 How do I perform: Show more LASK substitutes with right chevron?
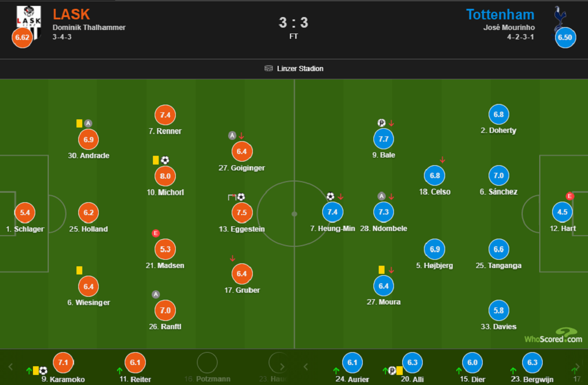pos(282,367)
